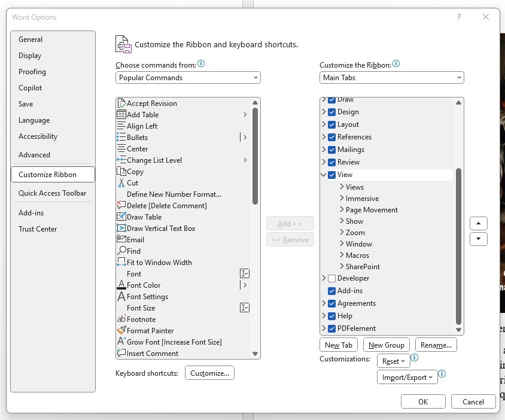
Task: Select the Draw Table icon
Action: tap(121, 217)
